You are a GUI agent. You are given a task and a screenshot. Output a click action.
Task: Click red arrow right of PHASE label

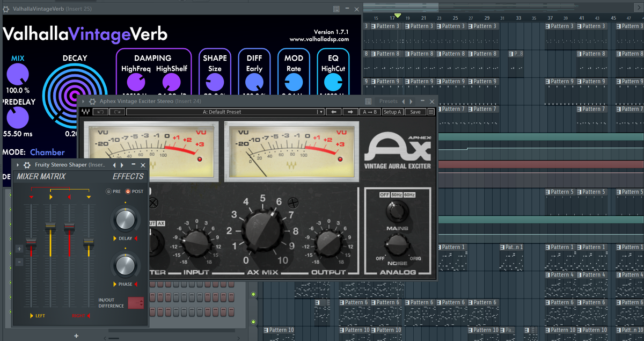tap(136, 284)
